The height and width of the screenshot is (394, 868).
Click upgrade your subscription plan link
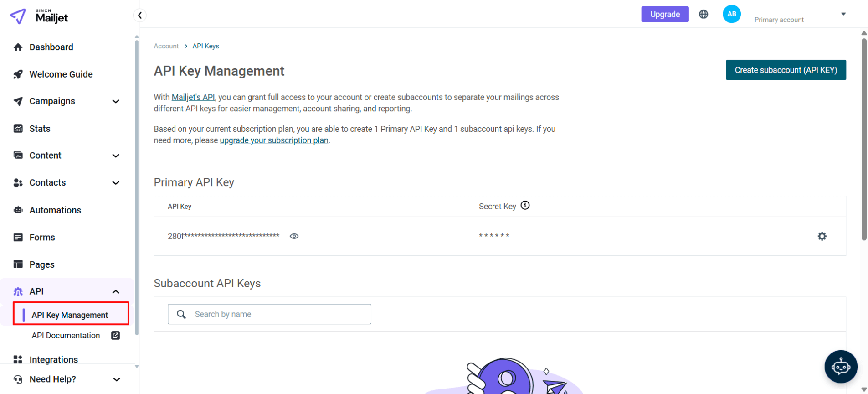pos(274,140)
